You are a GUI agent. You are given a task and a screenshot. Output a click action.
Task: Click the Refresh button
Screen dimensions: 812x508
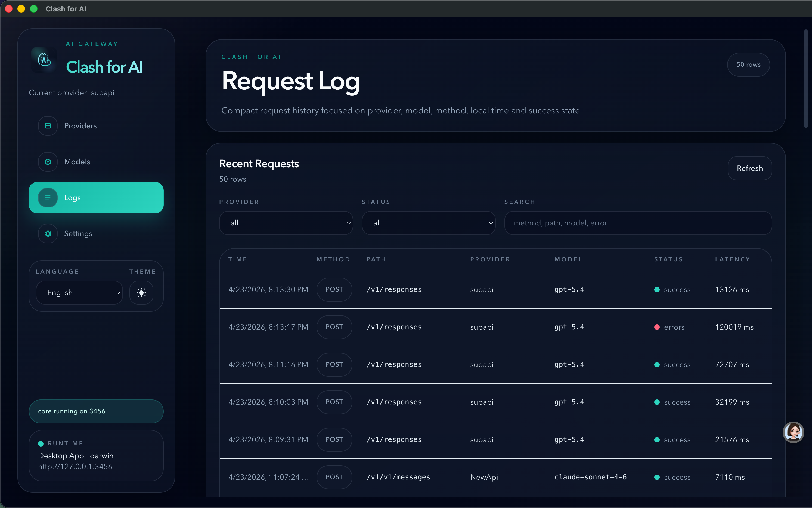[749, 168]
